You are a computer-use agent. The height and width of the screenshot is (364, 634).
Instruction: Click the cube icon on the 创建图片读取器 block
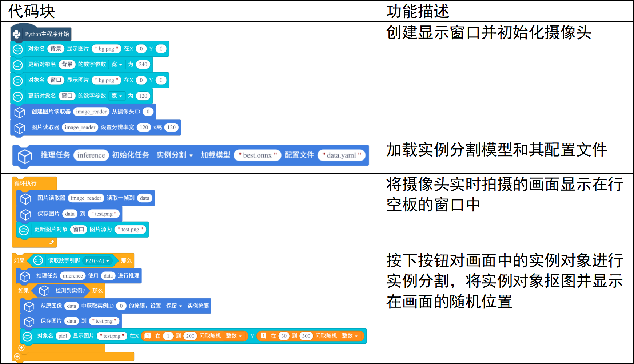click(x=20, y=112)
